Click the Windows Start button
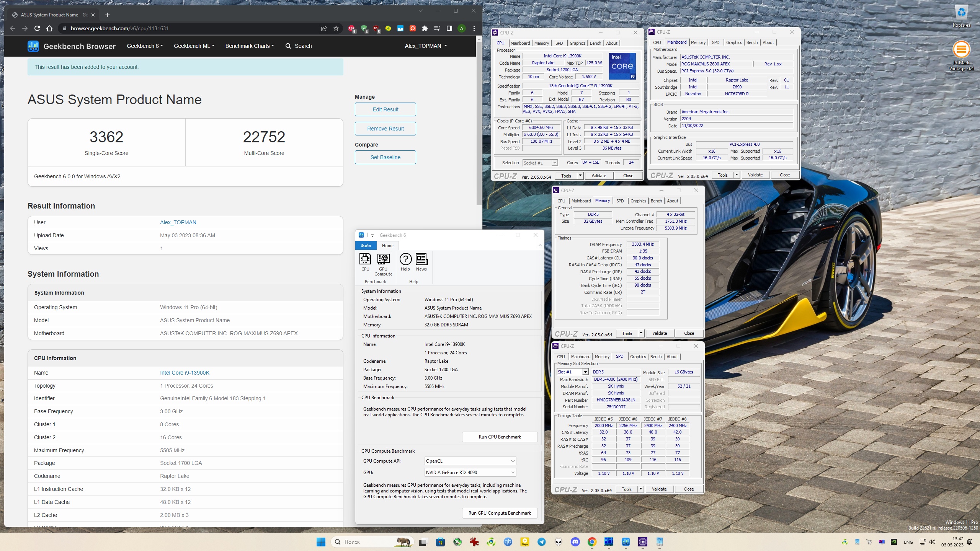Viewport: 980px width, 551px height. tap(321, 542)
